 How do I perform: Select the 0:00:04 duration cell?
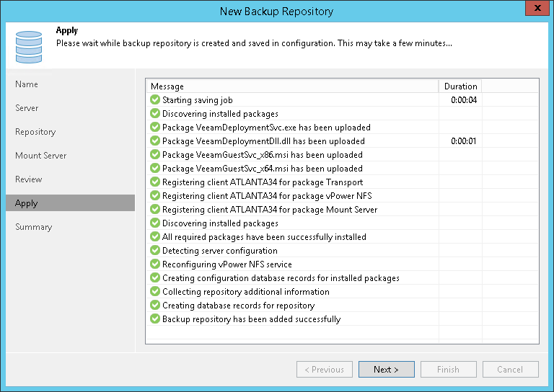464,100
